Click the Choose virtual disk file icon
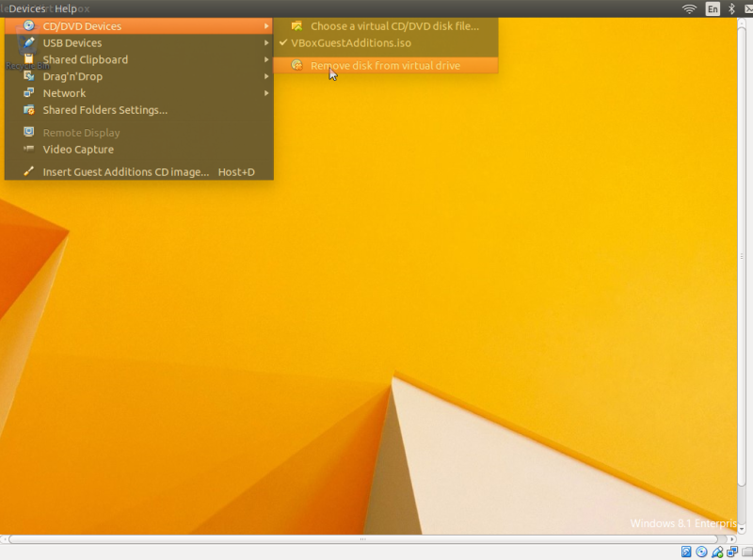Image resolution: width=753 pixels, height=560 pixels. pos(296,26)
